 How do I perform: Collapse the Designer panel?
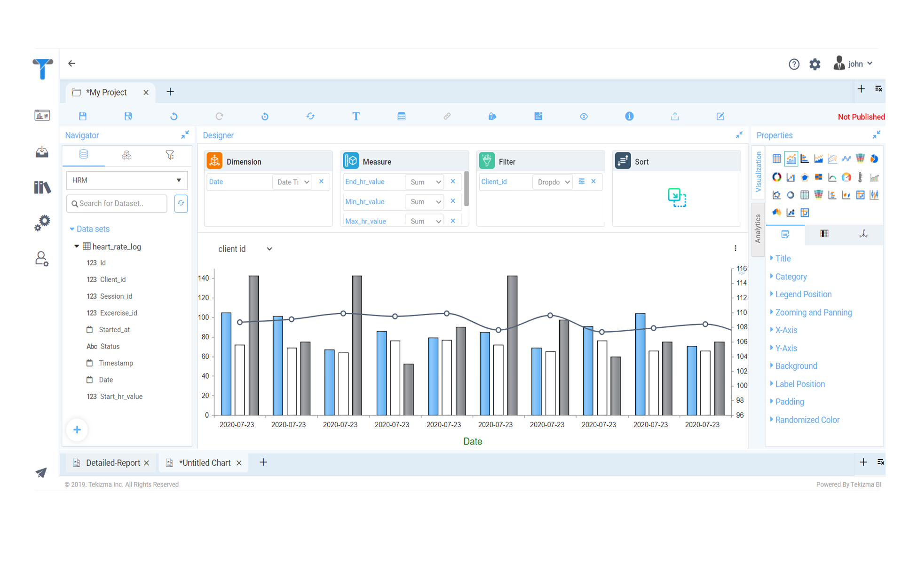pos(739,135)
